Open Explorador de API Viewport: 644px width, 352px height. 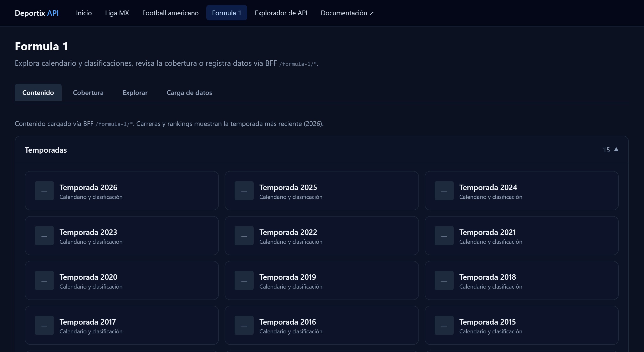click(281, 13)
